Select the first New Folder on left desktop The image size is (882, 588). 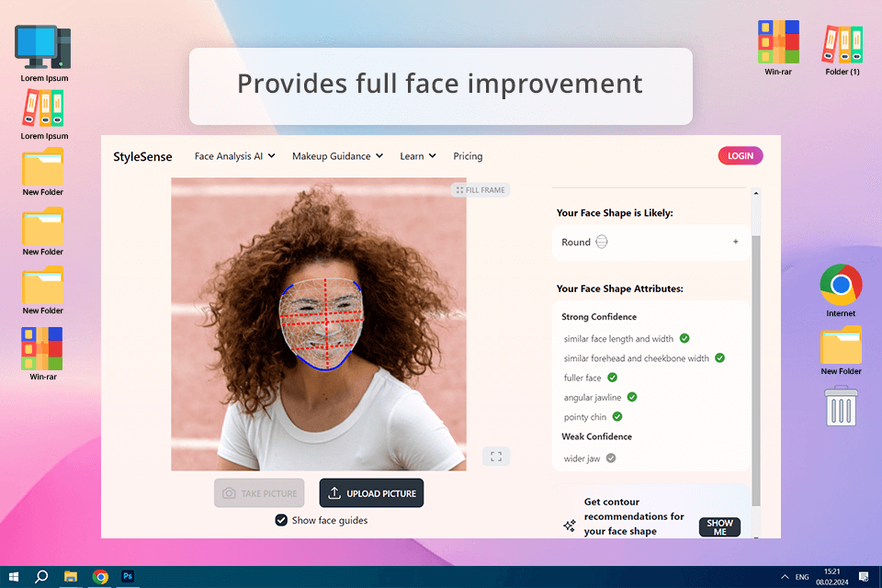tap(43, 172)
